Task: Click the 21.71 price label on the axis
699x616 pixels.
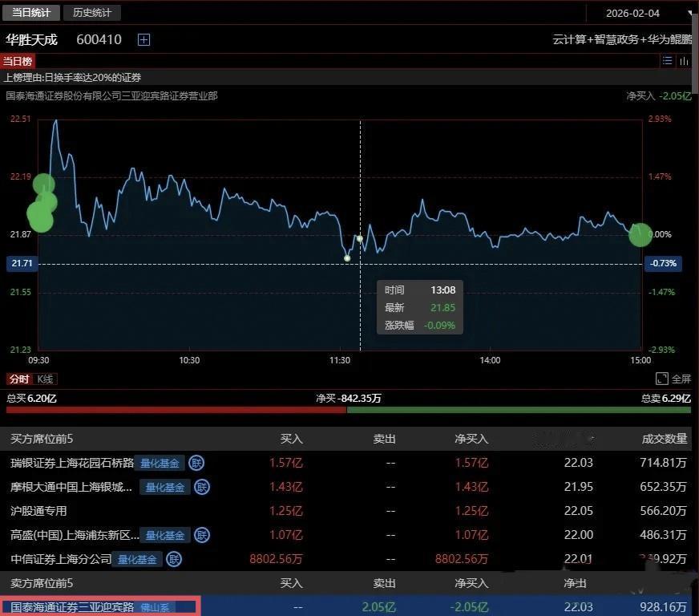Action: [x=22, y=263]
